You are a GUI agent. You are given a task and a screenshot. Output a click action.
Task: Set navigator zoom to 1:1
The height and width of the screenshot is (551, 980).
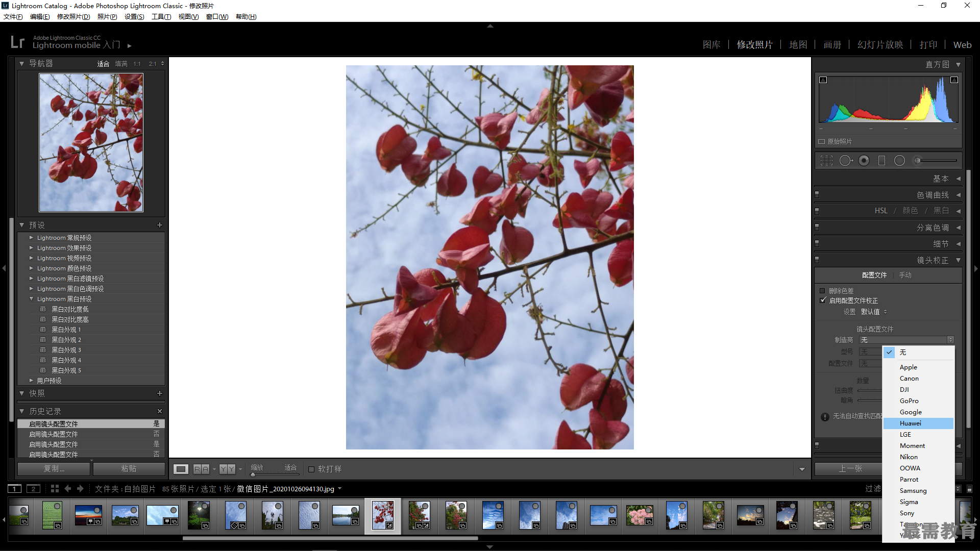[x=137, y=64]
